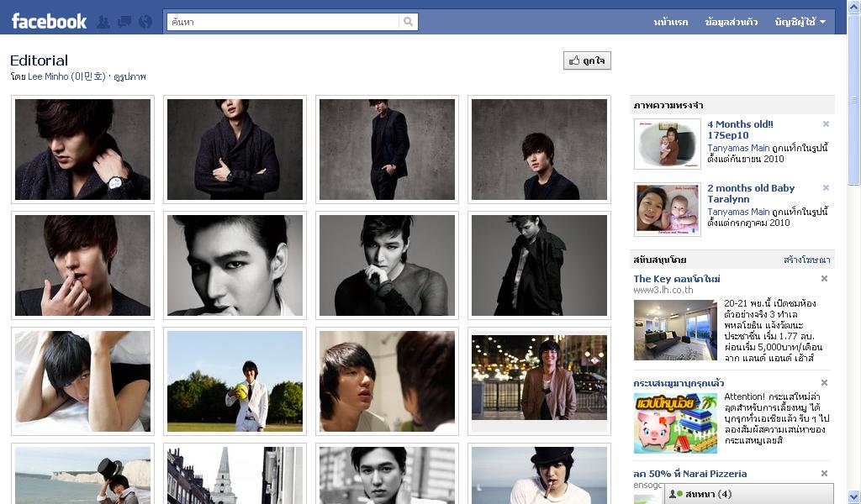Click the page scrollbar up arrow
Screen dimensions: 861x504
(x=854, y=6)
